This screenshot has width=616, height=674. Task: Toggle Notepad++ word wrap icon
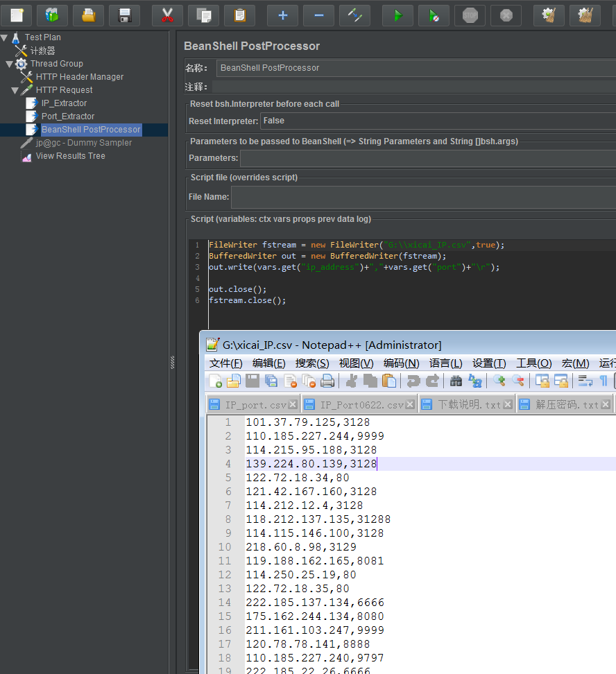pyautogui.click(x=585, y=381)
